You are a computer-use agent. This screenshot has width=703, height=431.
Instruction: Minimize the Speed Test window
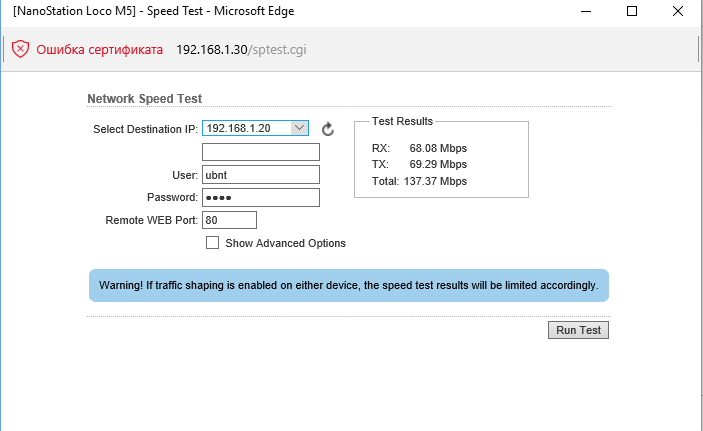(586, 11)
